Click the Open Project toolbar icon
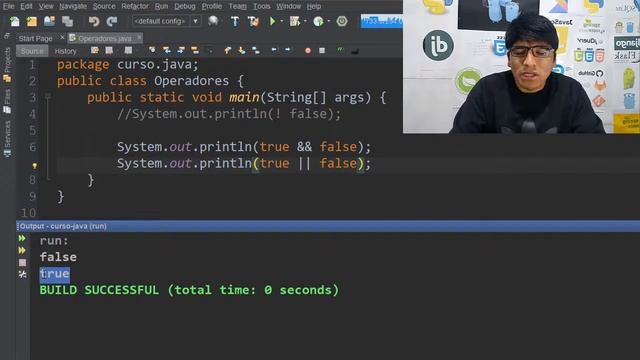This screenshot has width=640, height=360. (x=49, y=21)
